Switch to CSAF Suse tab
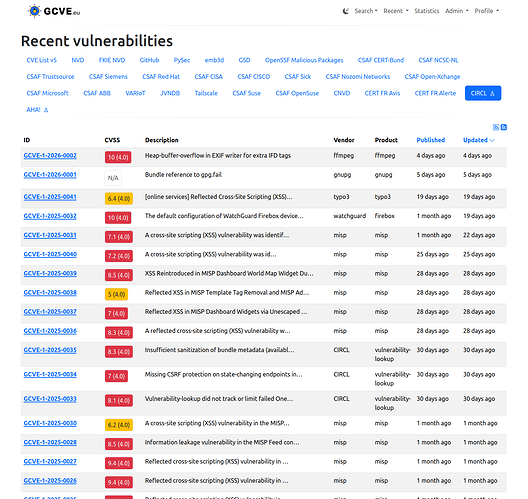The width and height of the screenshot is (528, 499). pyautogui.click(x=246, y=93)
